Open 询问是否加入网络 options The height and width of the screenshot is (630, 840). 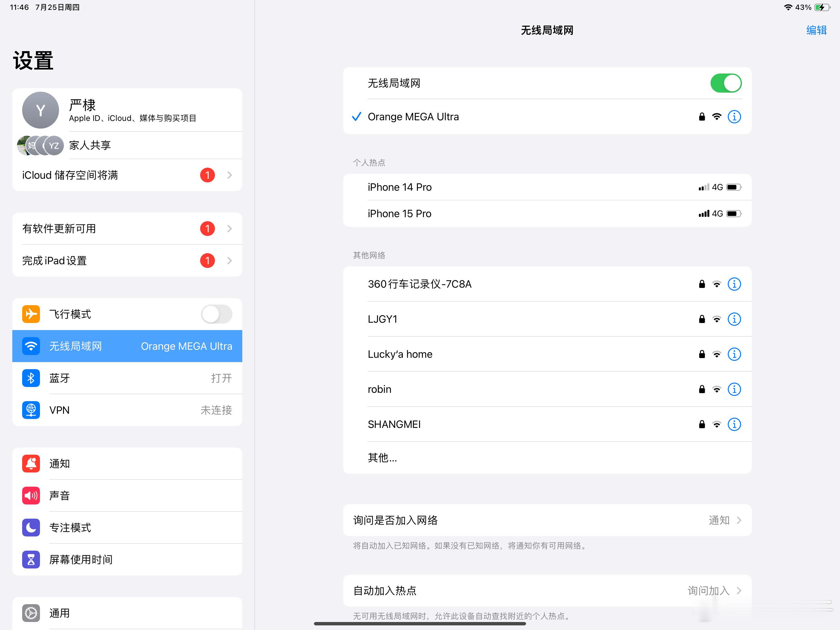point(547,520)
